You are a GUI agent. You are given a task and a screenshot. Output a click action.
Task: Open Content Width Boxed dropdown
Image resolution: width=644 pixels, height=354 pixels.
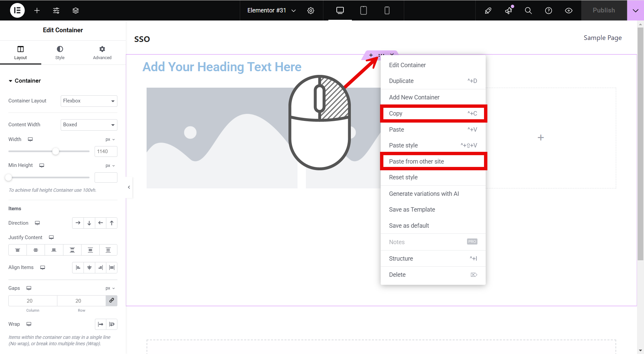[x=89, y=125]
